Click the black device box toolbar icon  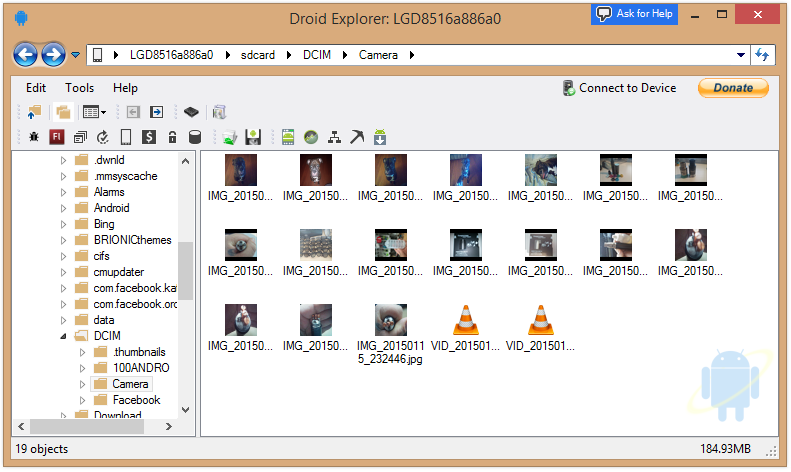pyautogui.click(x=191, y=112)
